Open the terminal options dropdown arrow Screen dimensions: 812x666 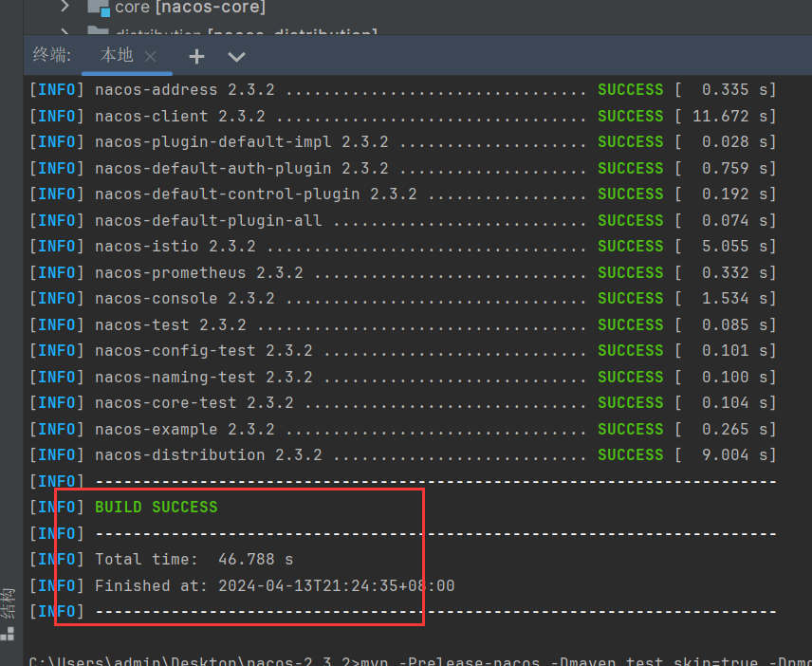point(237,57)
